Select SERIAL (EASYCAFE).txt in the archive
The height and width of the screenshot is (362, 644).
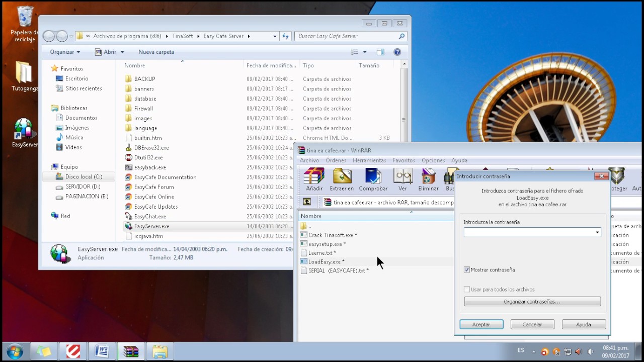click(335, 270)
